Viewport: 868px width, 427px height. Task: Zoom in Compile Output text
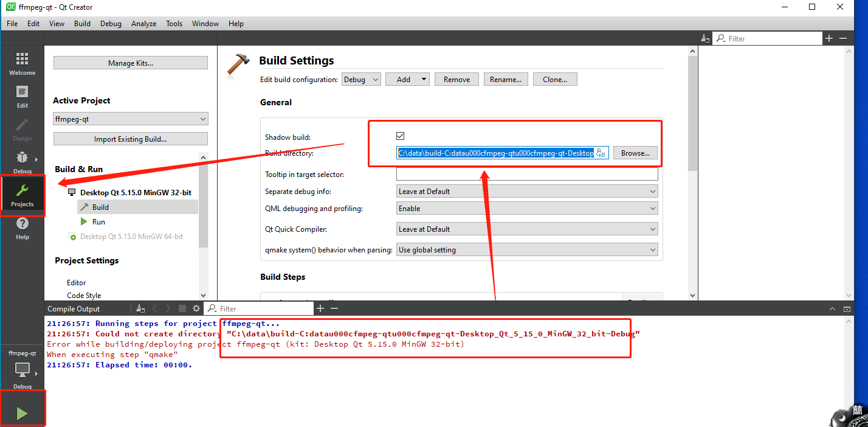coord(320,309)
